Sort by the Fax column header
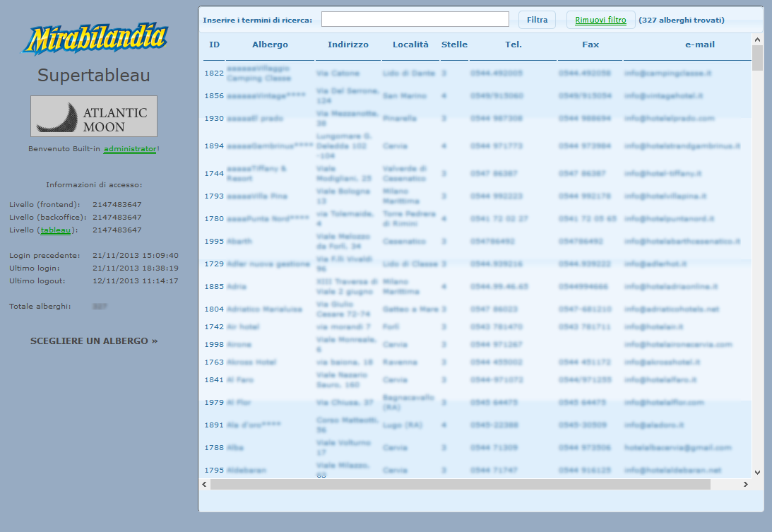The width and height of the screenshot is (772, 532). pyautogui.click(x=590, y=45)
